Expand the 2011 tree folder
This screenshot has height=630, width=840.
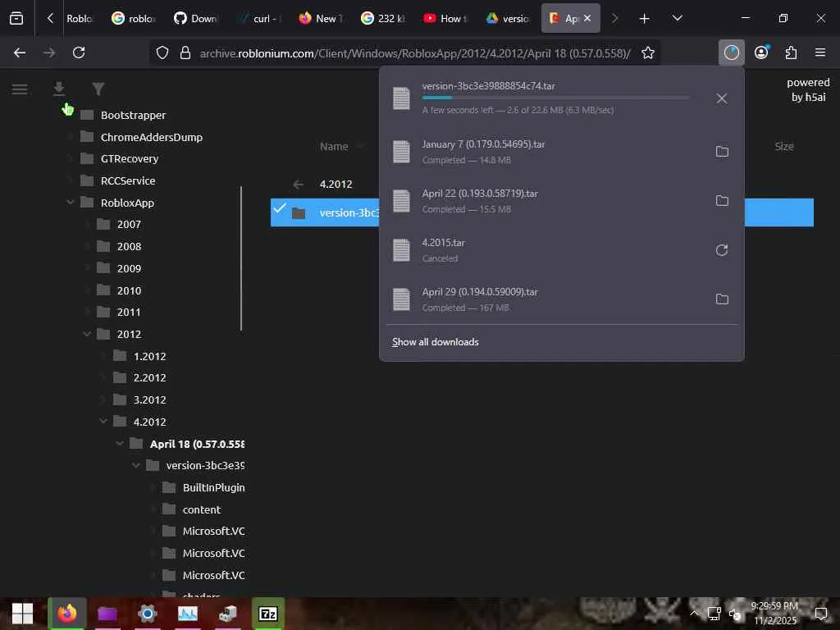point(87,312)
